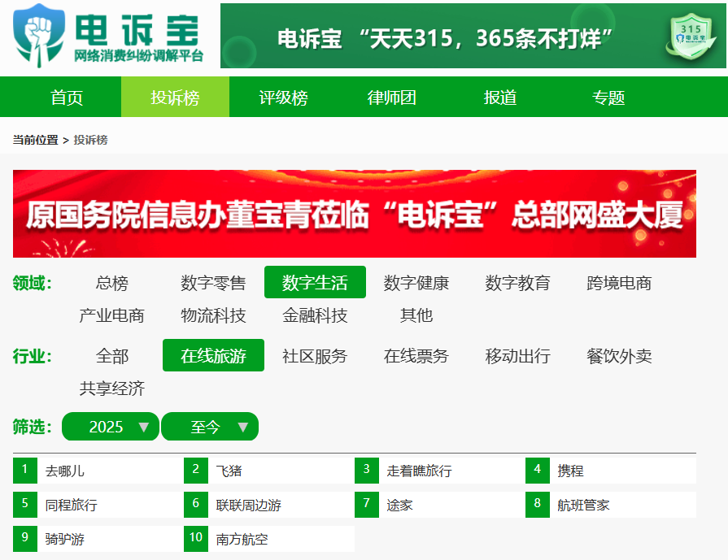
Task: Filter by 共享经济 industry
Action: tap(112, 389)
